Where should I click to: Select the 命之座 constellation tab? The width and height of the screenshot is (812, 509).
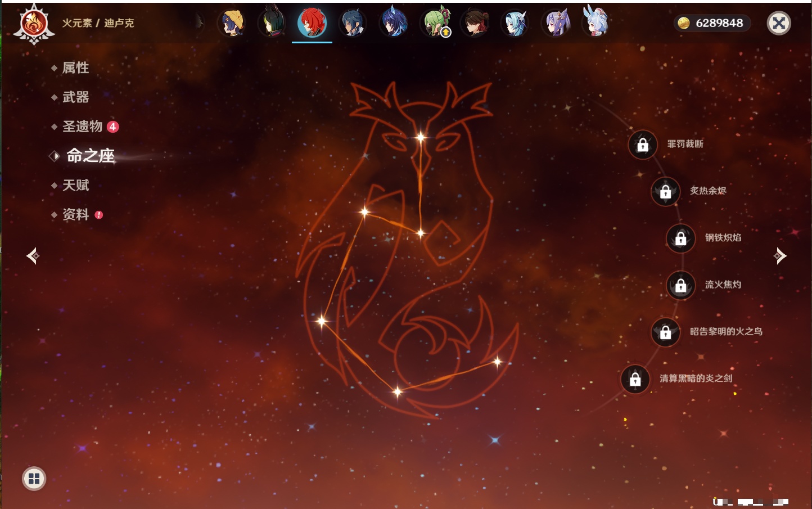tap(90, 156)
